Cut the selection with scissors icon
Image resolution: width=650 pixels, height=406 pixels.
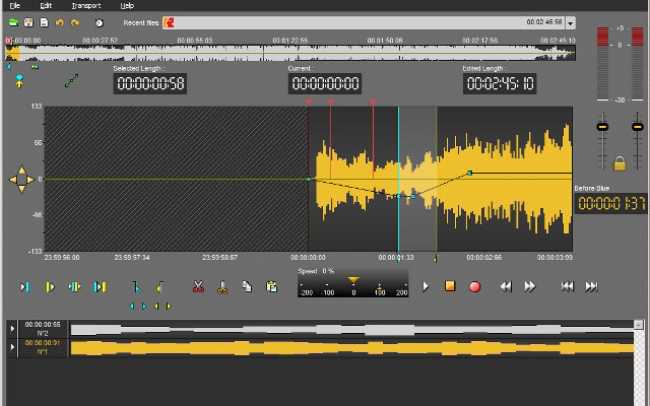pyautogui.click(x=198, y=287)
